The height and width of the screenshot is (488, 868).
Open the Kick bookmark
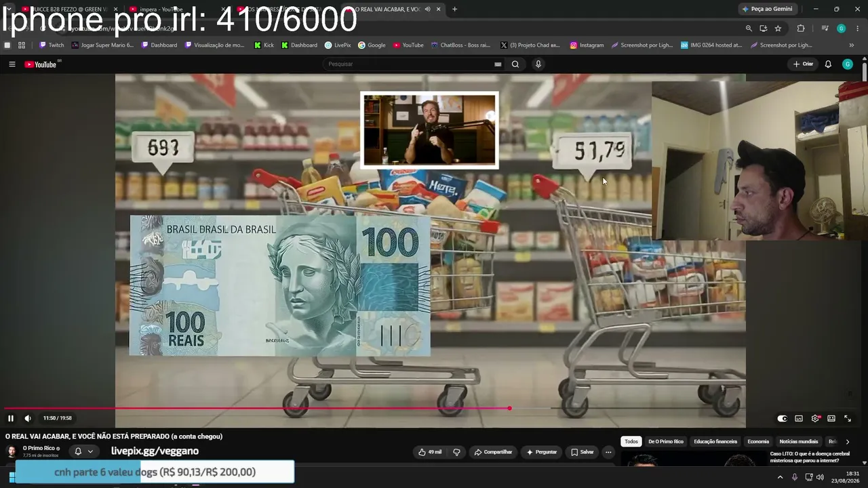(264, 45)
